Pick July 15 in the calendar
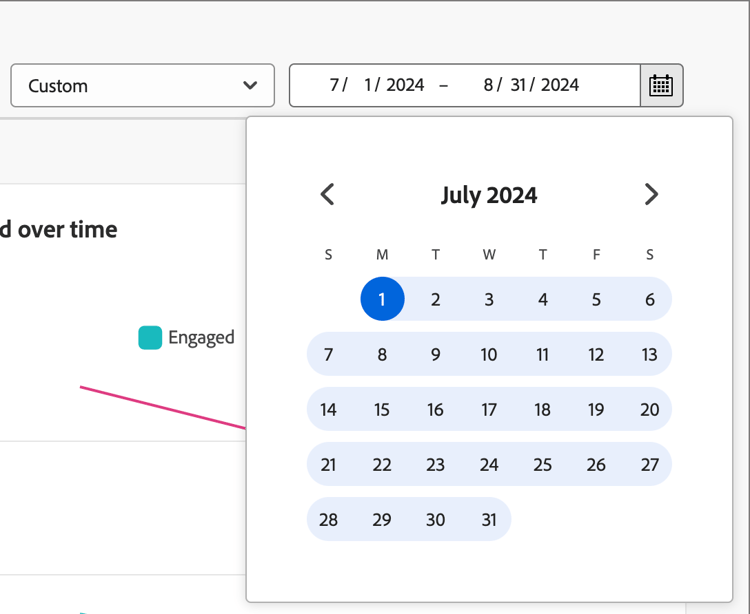Screen dimensions: 750x614 [382, 409]
